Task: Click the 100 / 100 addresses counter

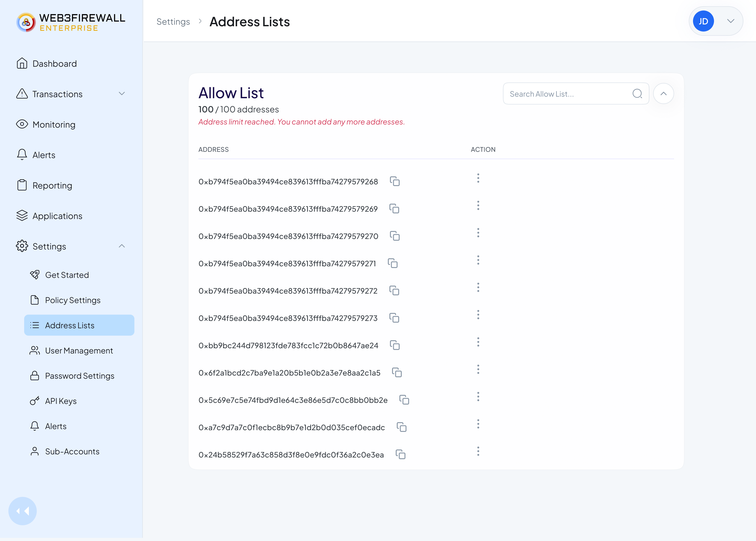Action: click(239, 109)
